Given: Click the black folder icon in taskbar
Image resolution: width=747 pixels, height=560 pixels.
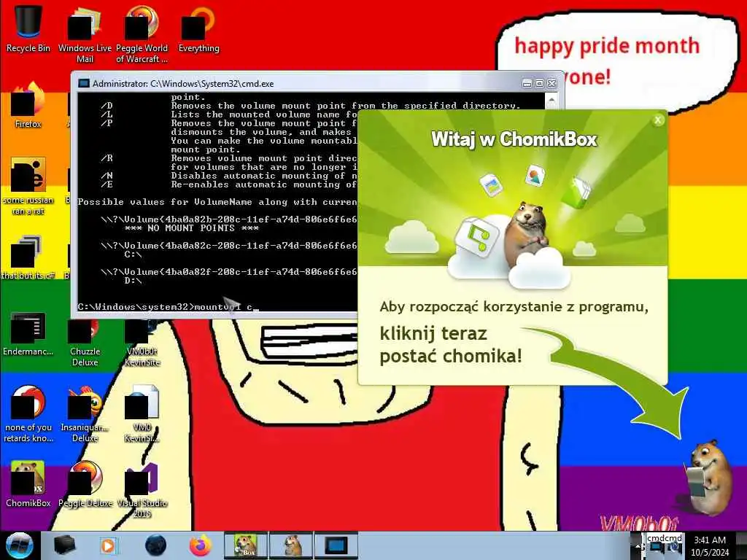Looking at the screenshot, I should [x=64, y=545].
